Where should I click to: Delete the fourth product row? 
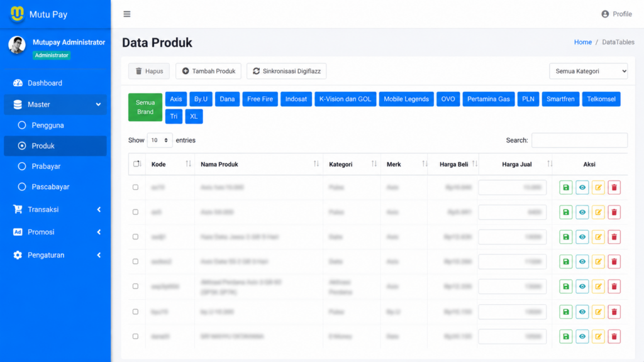pyautogui.click(x=614, y=261)
